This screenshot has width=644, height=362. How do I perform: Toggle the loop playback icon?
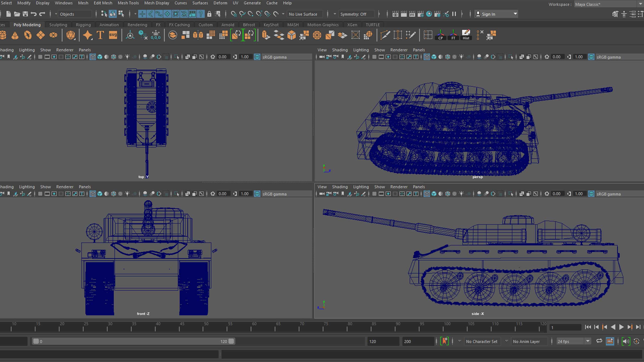click(x=599, y=341)
